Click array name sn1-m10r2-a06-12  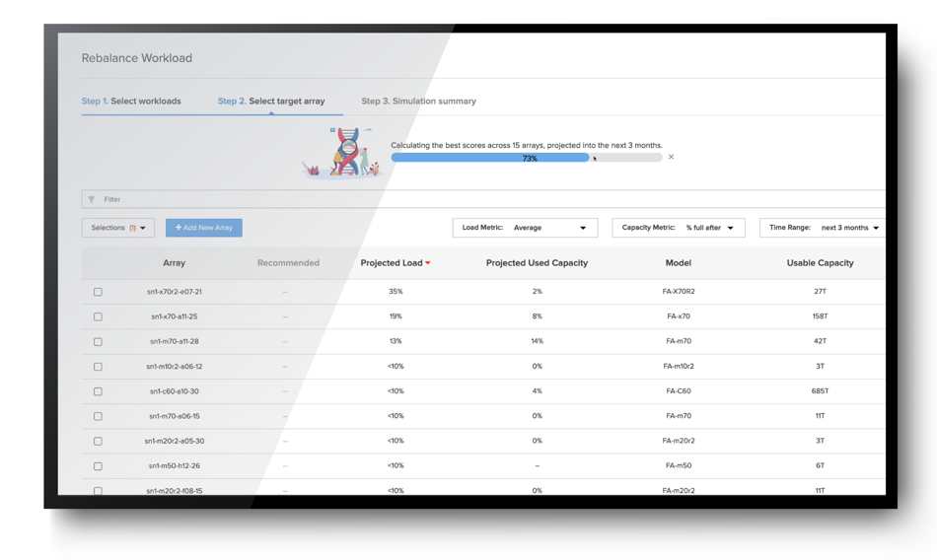click(174, 367)
